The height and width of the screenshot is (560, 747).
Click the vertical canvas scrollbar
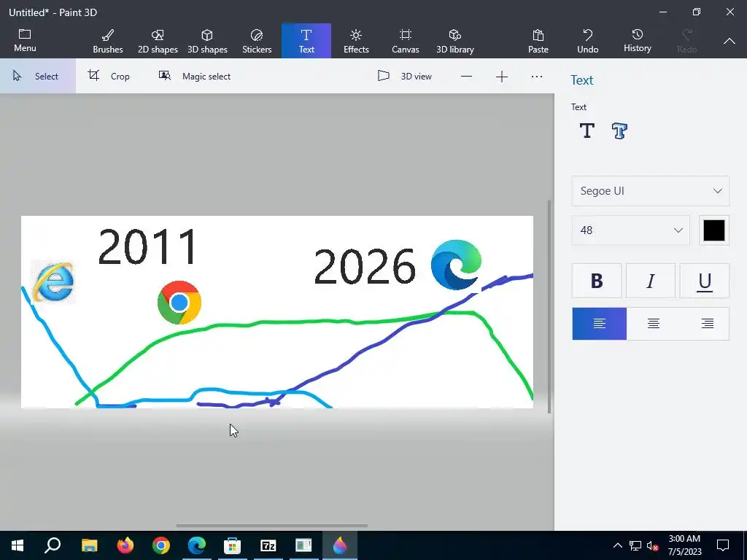pos(549,306)
